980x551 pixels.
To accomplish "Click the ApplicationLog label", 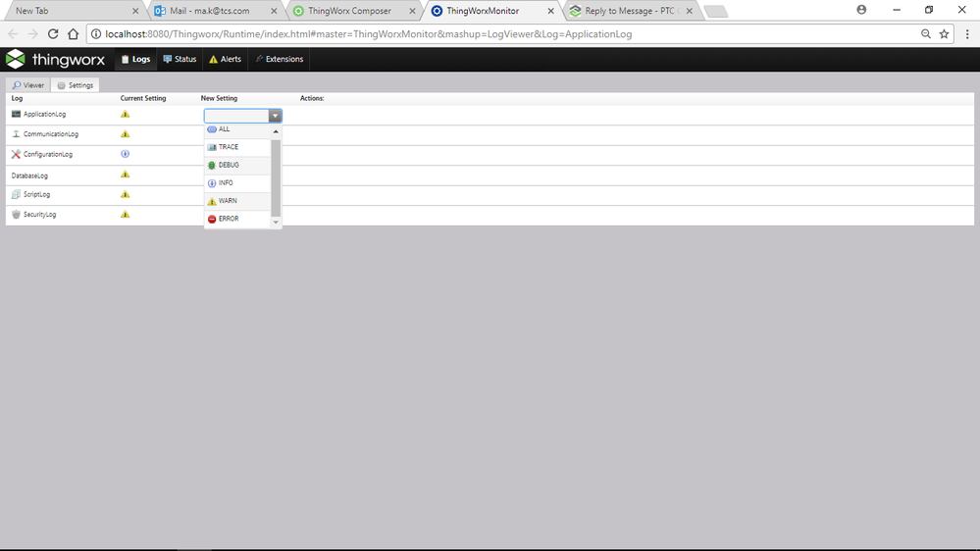I will (44, 115).
